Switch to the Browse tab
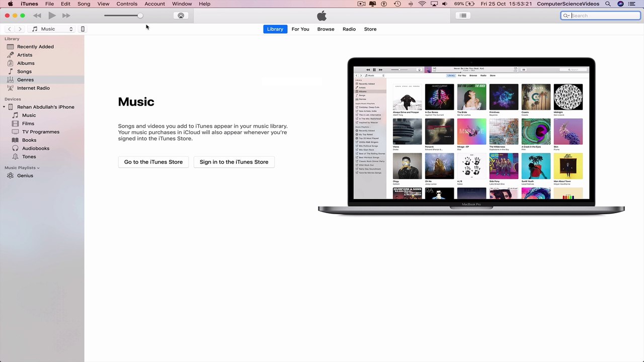The image size is (644, 362). (326, 29)
